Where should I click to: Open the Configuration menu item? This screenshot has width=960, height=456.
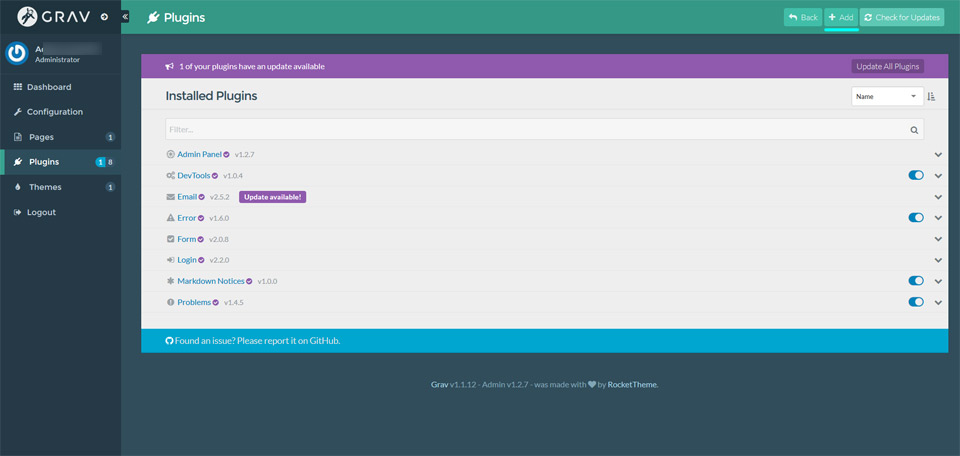click(x=61, y=112)
